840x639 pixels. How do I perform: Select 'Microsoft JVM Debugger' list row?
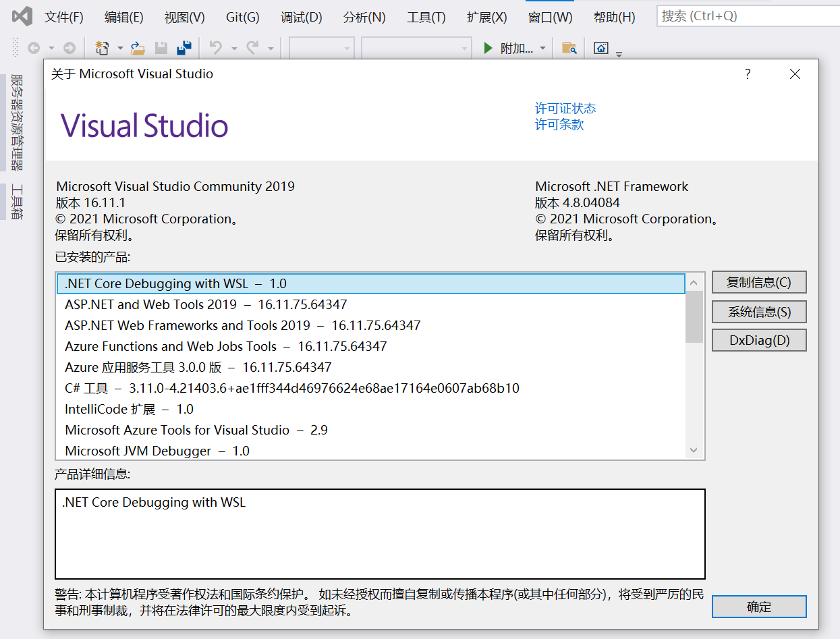click(x=370, y=450)
